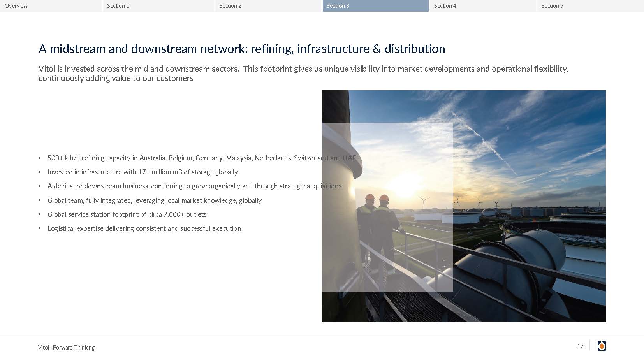Open the Section 5 tab
The width and height of the screenshot is (644, 362).
(x=552, y=6)
